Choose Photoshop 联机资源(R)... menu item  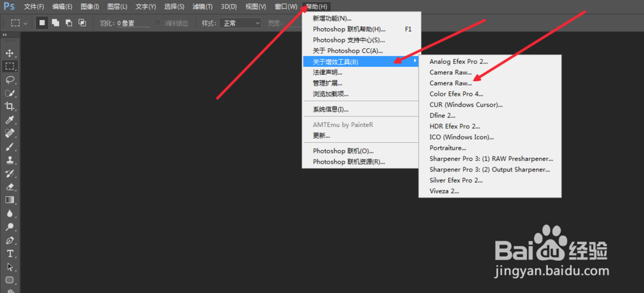pos(361,162)
